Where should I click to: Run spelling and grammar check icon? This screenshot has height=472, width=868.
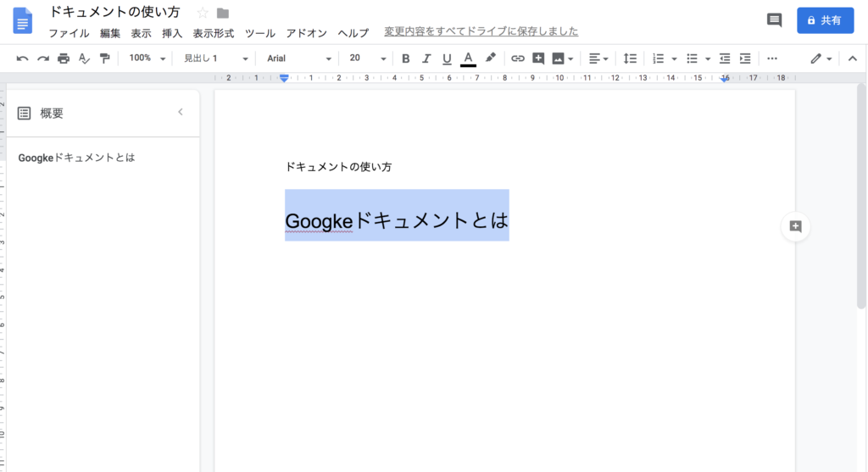[x=84, y=58]
